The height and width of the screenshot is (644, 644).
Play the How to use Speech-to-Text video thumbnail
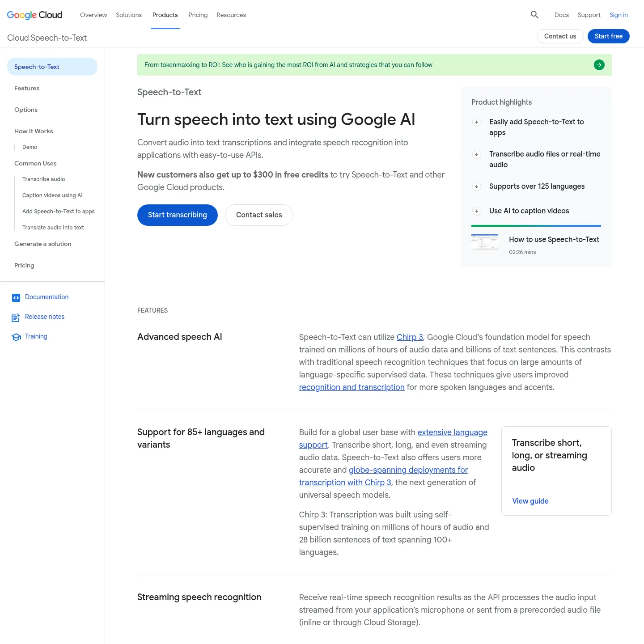485,242
